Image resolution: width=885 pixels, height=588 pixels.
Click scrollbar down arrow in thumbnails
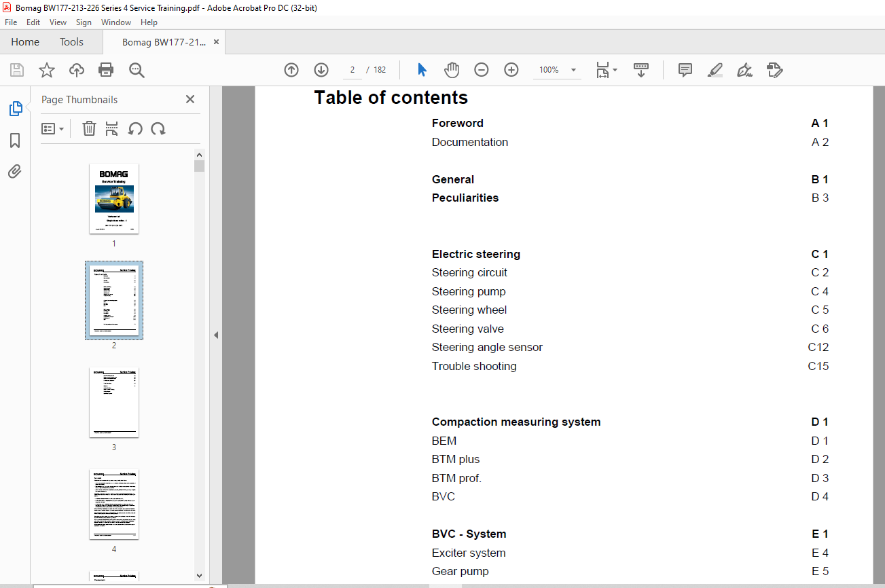(199, 576)
